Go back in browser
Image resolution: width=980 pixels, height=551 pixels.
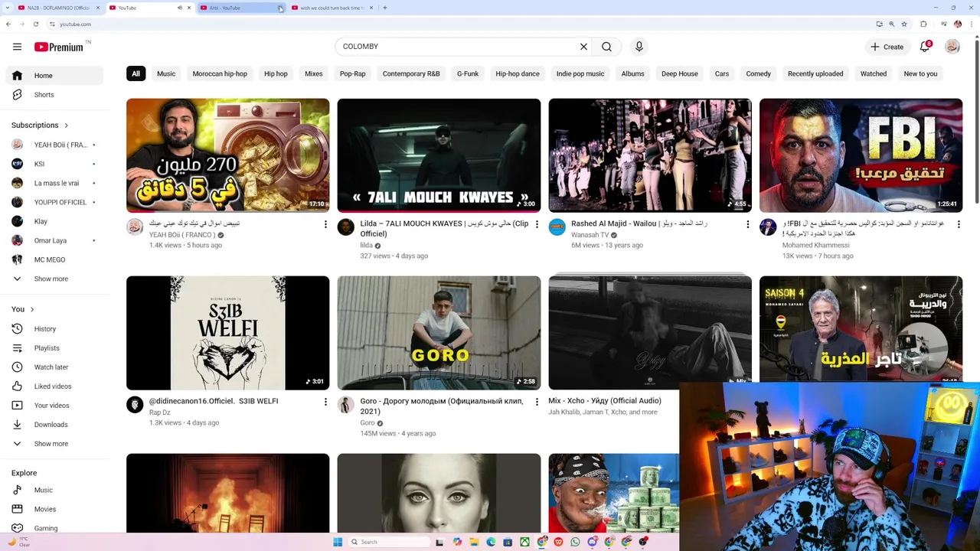tap(8, 24)
